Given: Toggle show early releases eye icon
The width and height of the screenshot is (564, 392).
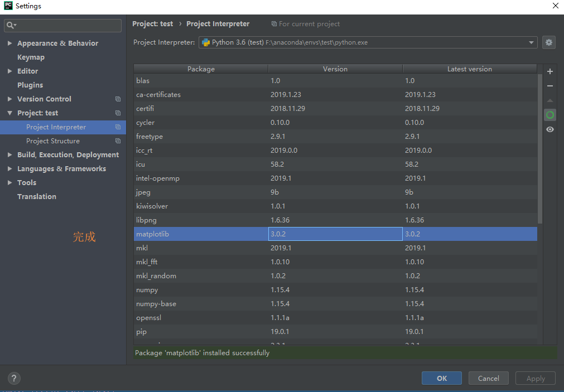Looking at the screenshot, I should click(549, 129).
